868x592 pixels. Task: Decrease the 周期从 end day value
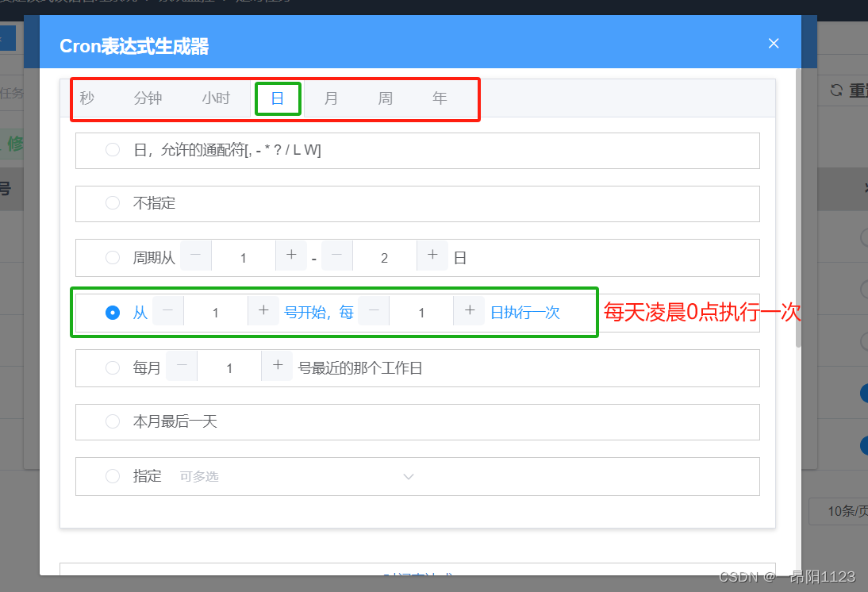336,256
